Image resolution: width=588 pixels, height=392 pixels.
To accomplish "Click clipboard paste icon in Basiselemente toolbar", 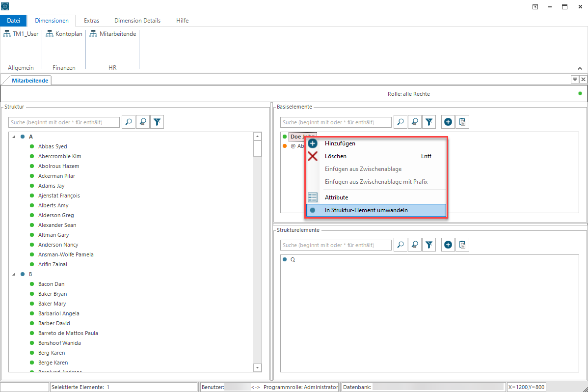I will [x=462, y=122].
